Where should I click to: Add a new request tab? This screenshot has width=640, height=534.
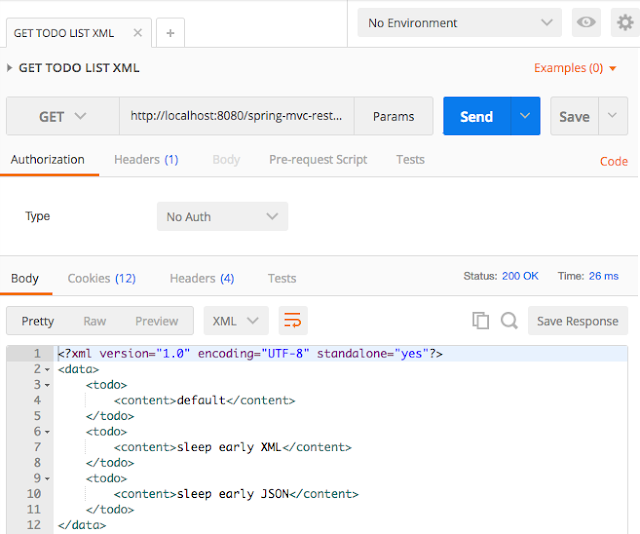pos(170,33)
